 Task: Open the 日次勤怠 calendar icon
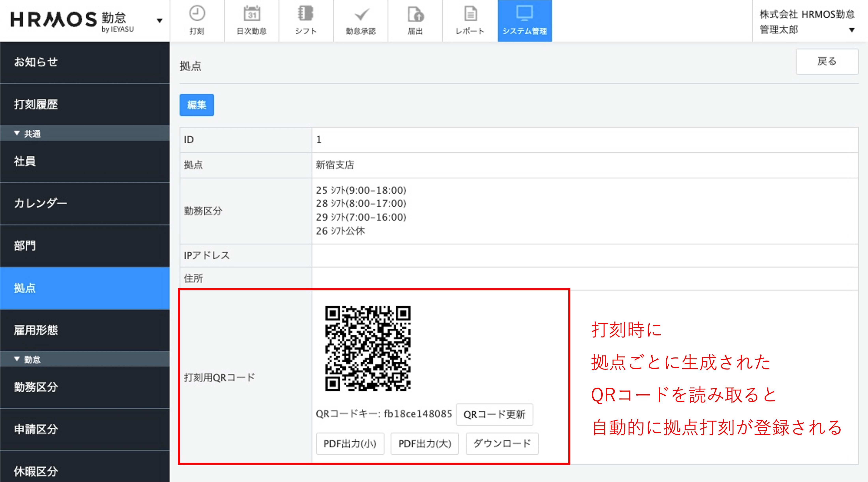coord(252,21)
